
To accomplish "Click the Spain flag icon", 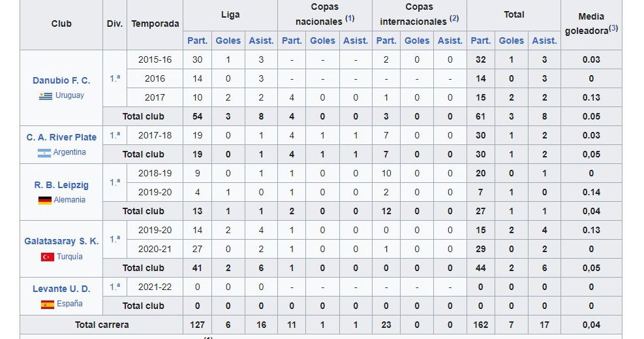I will 47,304.
